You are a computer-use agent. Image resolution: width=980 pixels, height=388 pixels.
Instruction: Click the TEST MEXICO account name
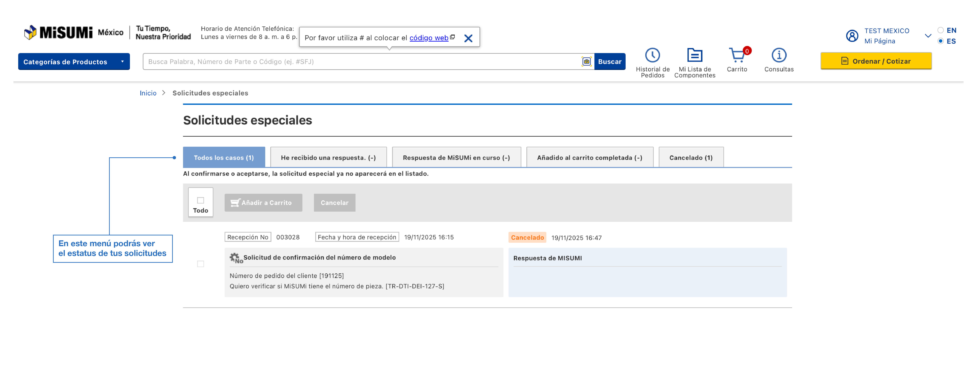tap(886, 31)
